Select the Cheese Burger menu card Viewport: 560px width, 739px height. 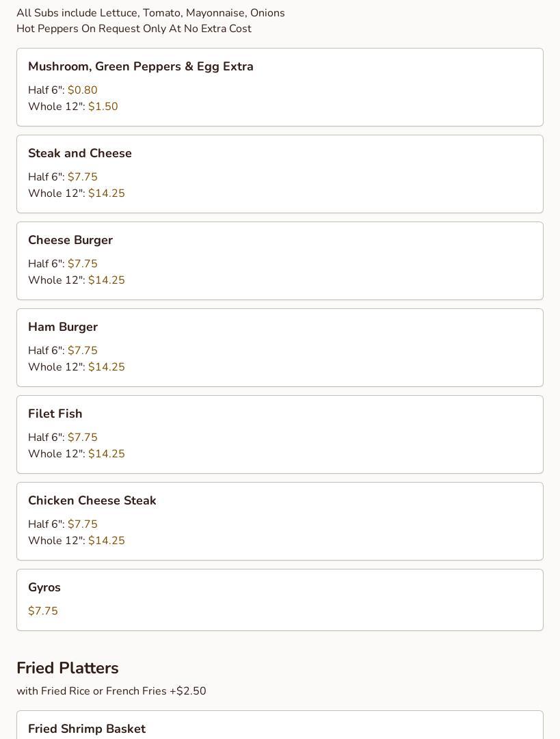coord(280,260)
